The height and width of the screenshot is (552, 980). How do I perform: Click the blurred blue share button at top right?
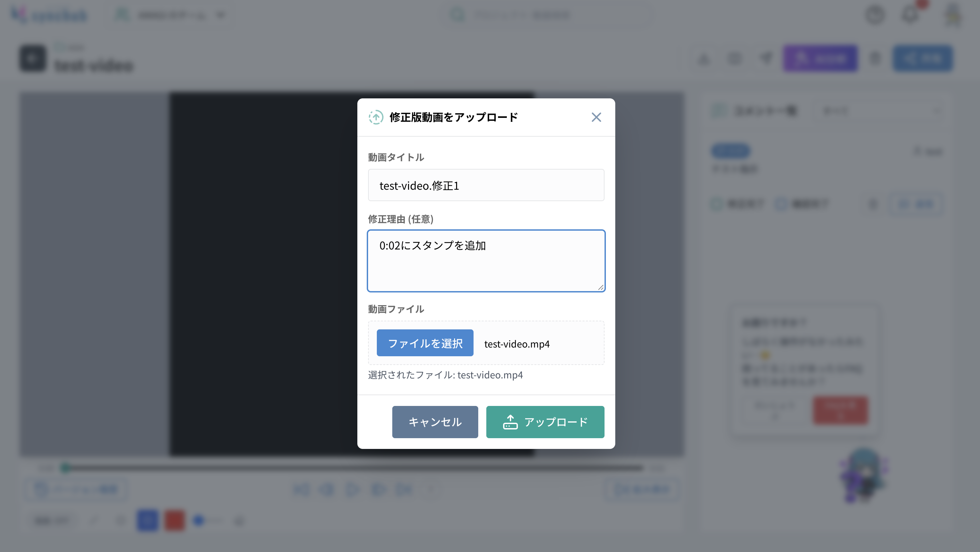(923, 58)
